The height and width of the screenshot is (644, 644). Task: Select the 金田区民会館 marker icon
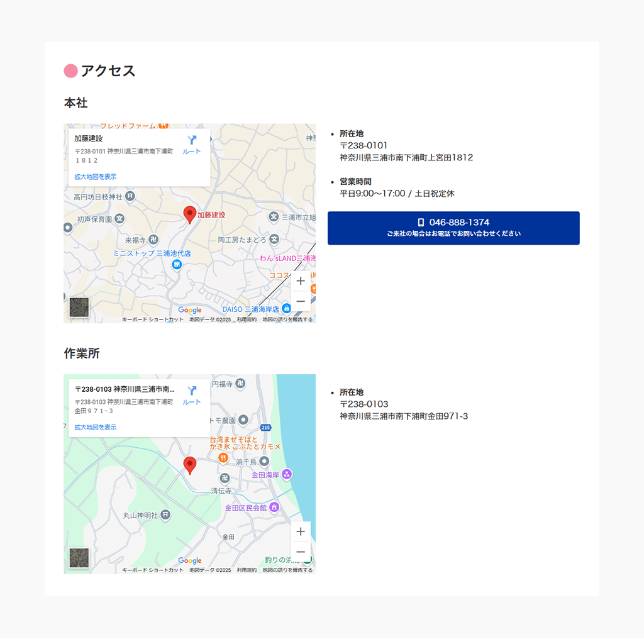(x=274, y=508)
